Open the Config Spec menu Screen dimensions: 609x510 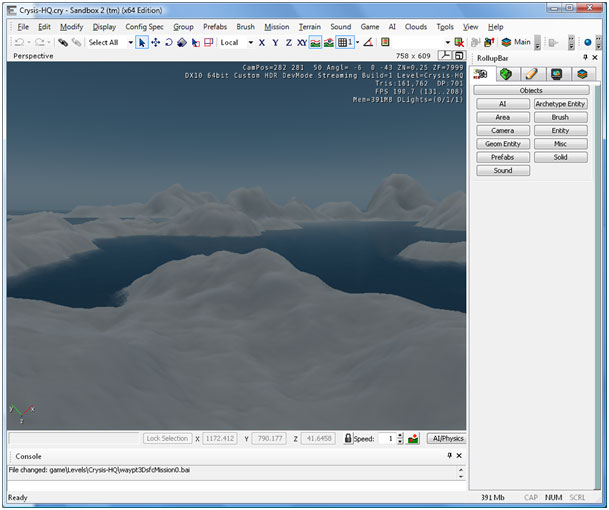[x=144, y=27]
